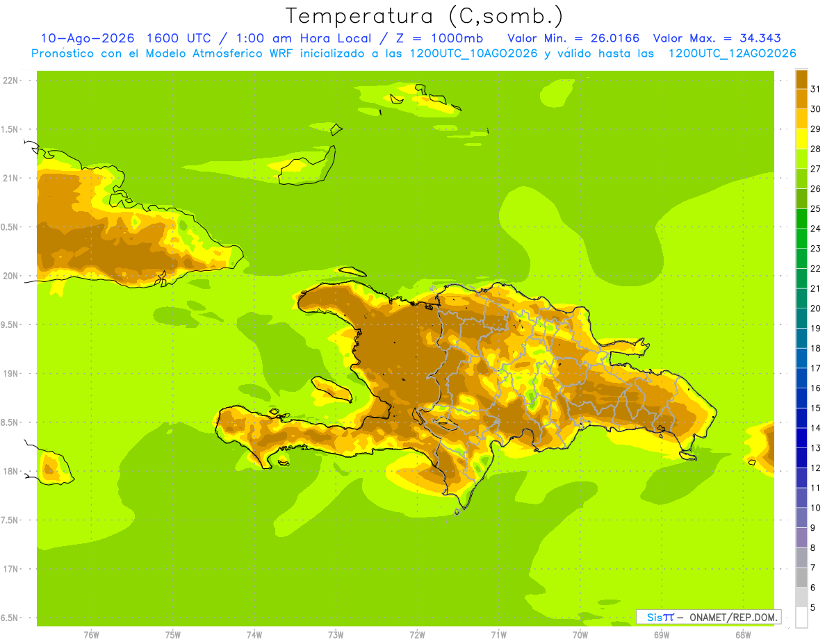The height and width of the screenshot is (644, 834).
Task: Click legend swatch between 24 and 25
Action: click(801, 218)
